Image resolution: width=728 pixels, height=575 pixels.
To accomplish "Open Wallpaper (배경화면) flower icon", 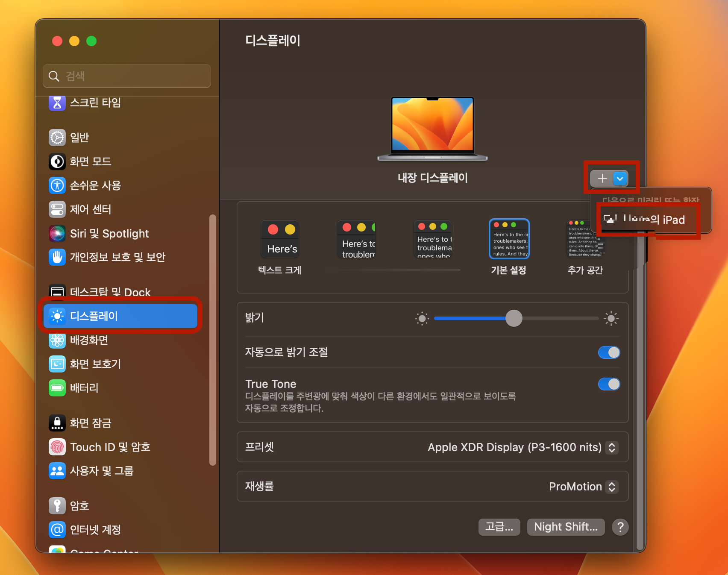I will (x=57, y=340).
